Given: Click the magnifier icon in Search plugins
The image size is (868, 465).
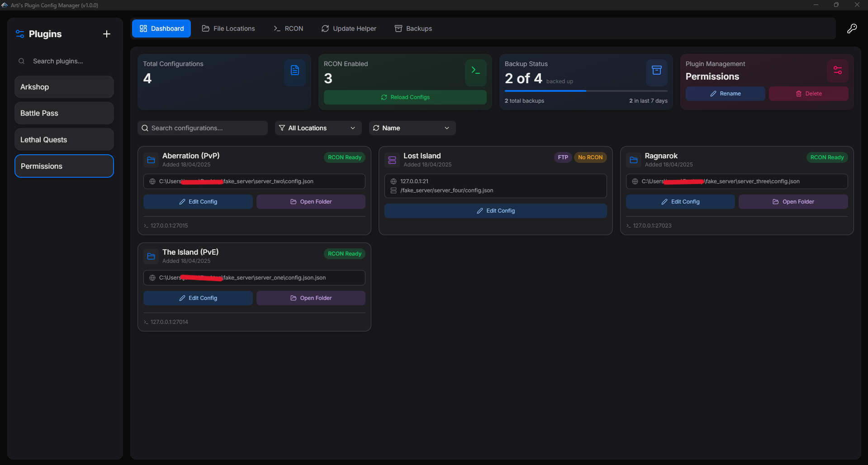Looking at the screenshot, I should pos(22,61).
